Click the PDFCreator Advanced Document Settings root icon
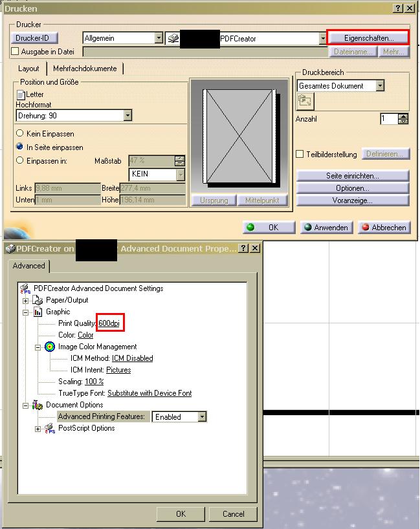The image size is (420, 529). (x=26, y=289)
